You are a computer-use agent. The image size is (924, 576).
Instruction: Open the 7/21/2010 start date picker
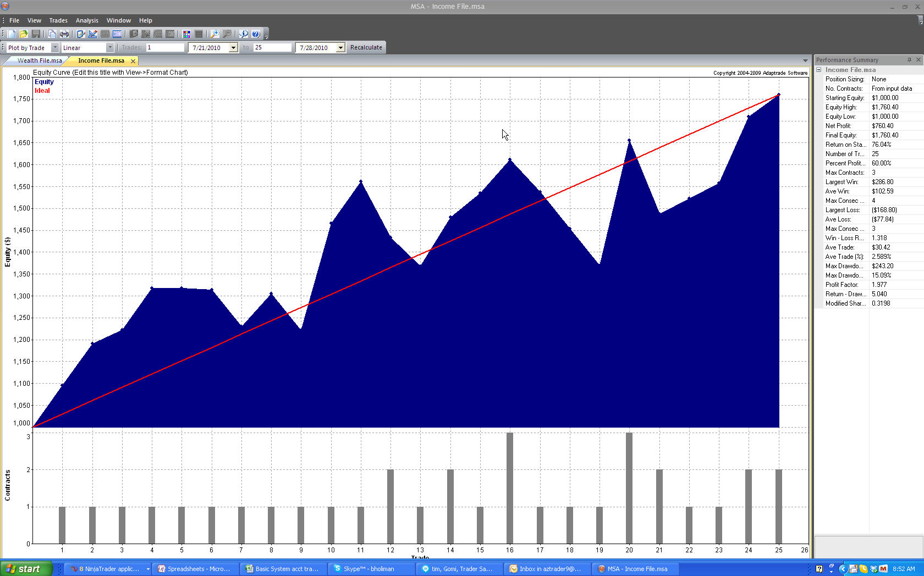coord(233,48)
